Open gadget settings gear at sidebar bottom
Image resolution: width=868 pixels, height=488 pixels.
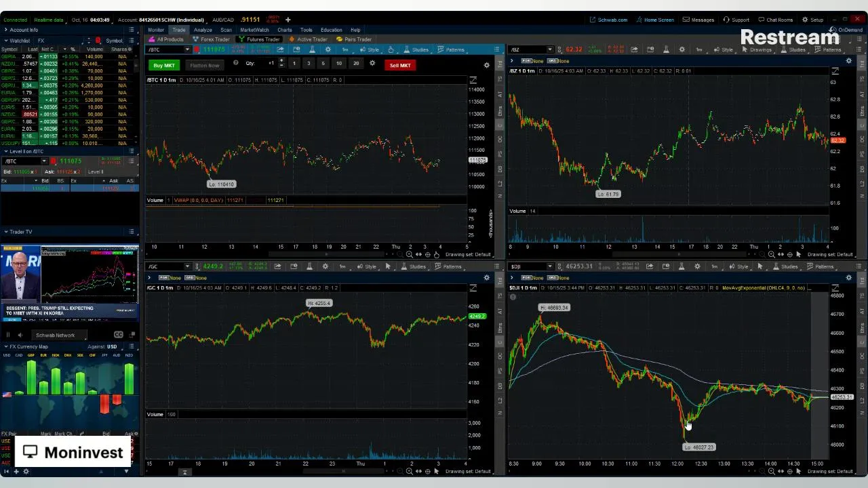coord(26,471)
